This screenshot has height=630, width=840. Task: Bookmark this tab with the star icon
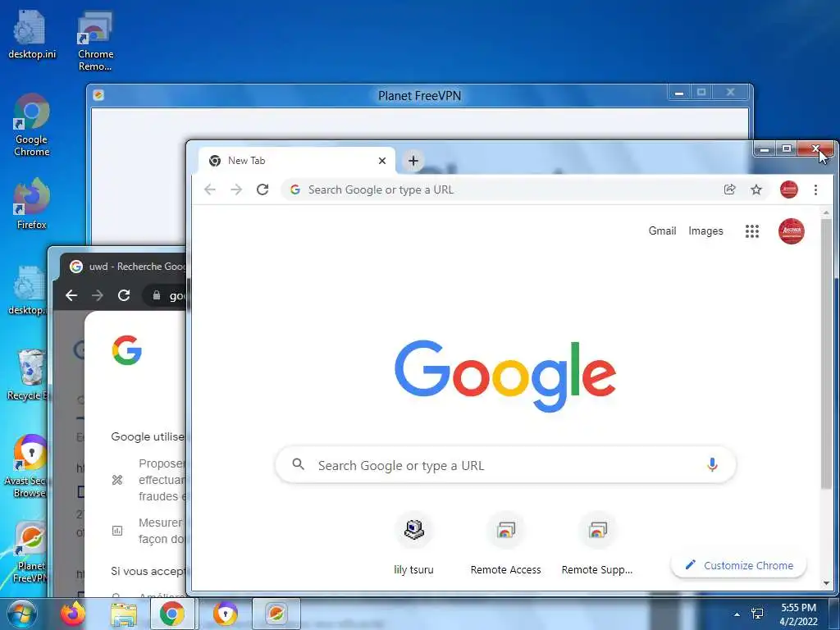tap(756, 189)
